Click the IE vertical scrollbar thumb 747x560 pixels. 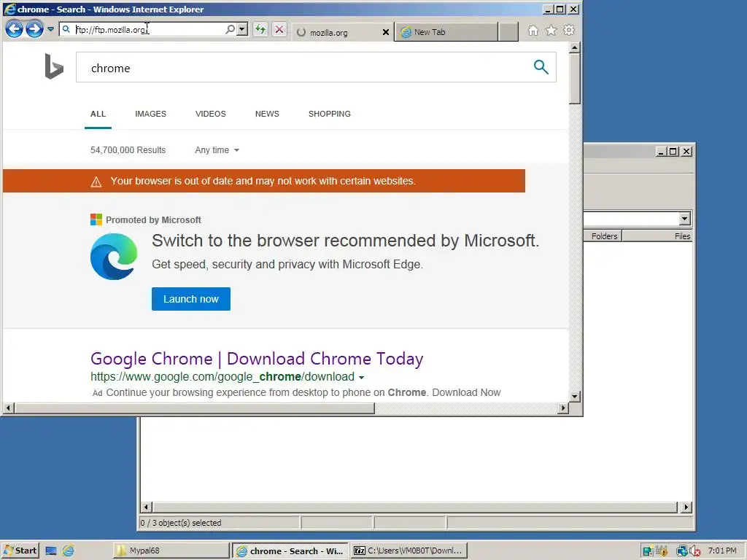(x=575, y=79)
